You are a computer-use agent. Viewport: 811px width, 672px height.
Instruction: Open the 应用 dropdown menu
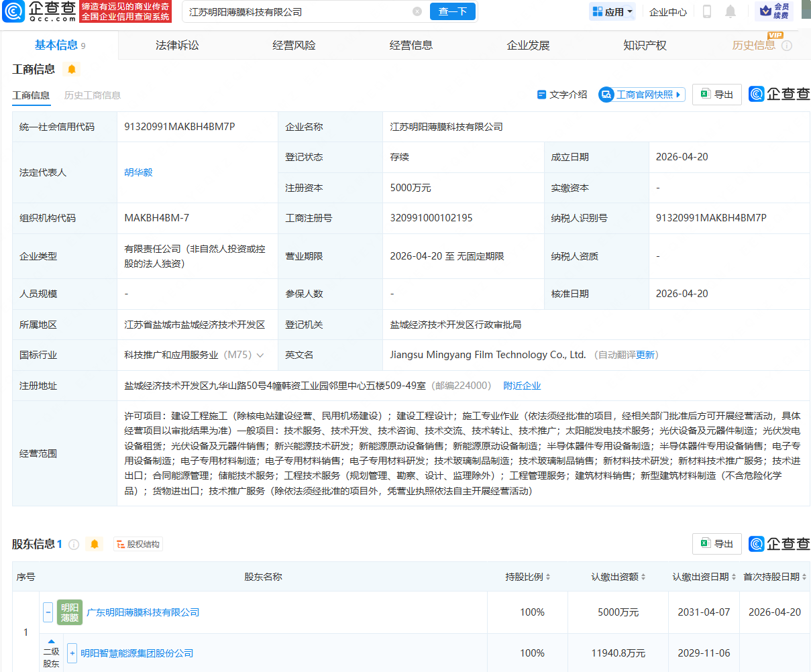pyautogui.click(x=612, y=11)
